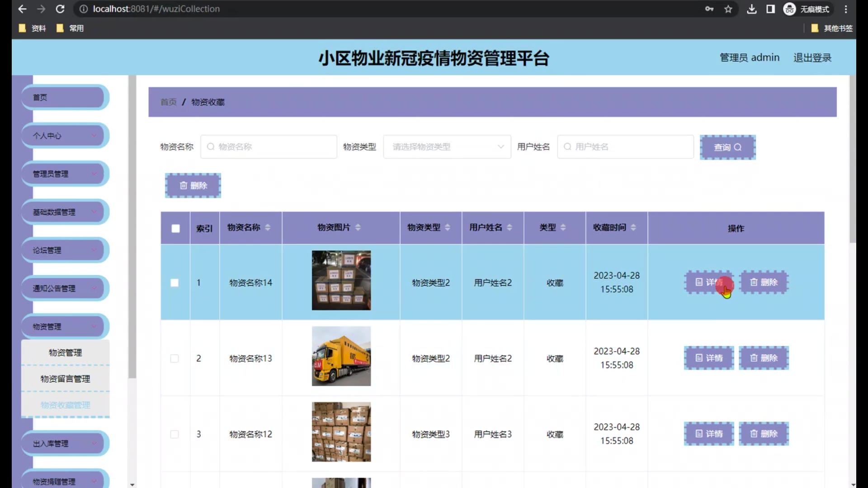The width and height of the screenshot is (868, 488).
Task: Open browser downloads icon
Action: click(751, 9)
